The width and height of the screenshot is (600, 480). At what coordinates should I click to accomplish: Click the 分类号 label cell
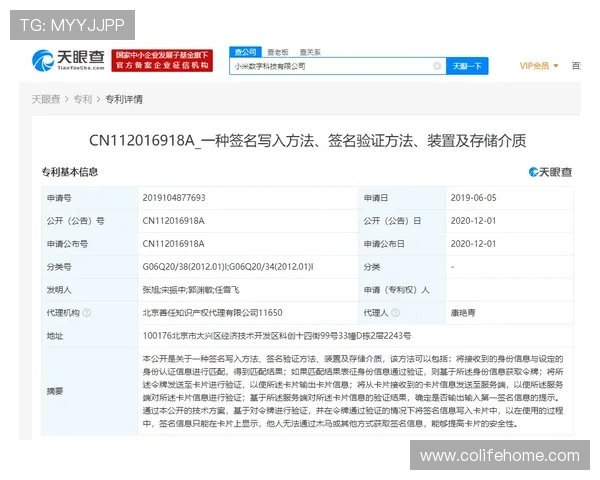90,267
